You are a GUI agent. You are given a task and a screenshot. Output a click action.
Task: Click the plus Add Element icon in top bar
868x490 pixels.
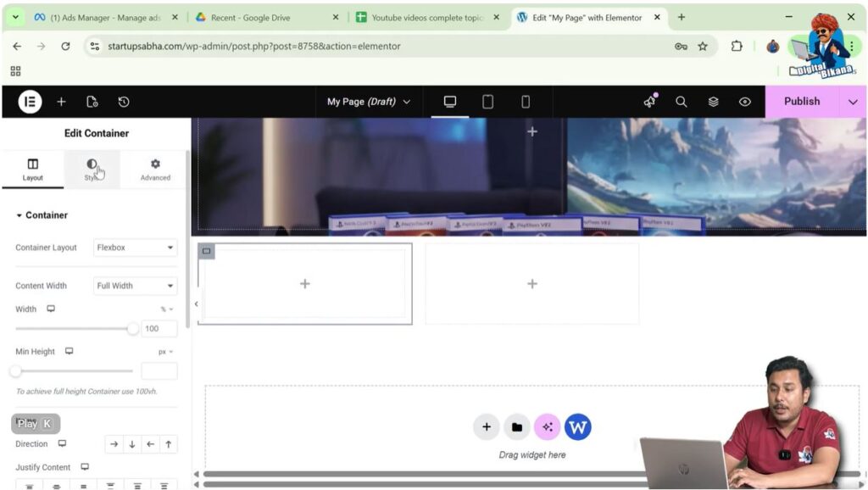61,102
